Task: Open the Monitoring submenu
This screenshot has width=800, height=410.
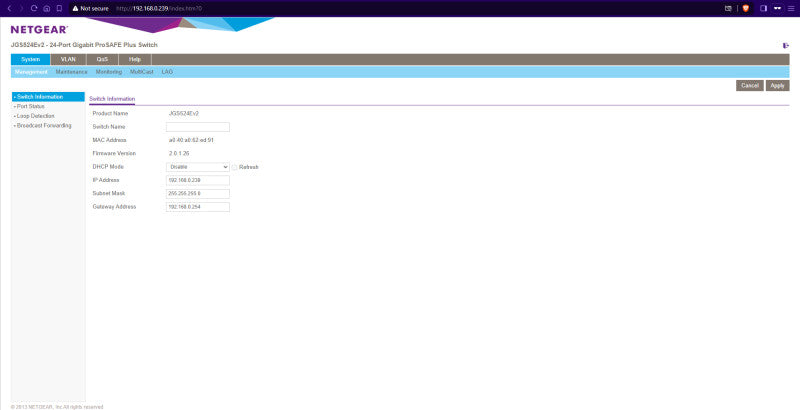Action: pyautogui.click(x=109, y=72)
